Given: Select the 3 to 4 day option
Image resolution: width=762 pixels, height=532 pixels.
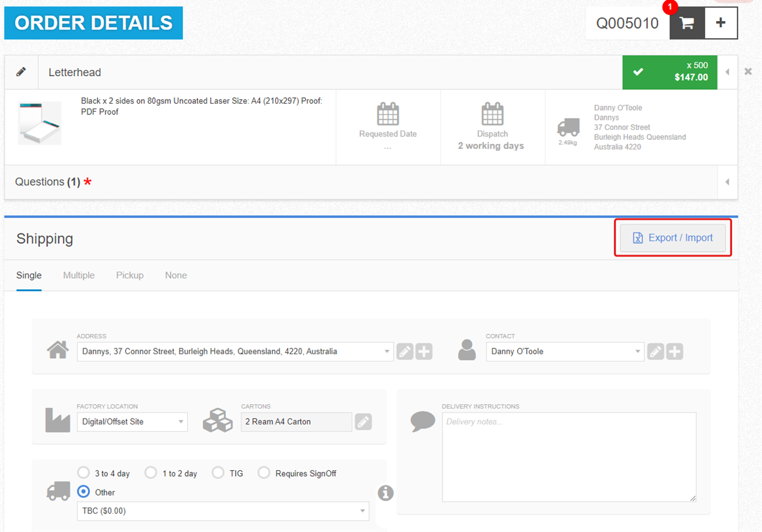Looking at the screenshot, I should [x=83, y=473].
